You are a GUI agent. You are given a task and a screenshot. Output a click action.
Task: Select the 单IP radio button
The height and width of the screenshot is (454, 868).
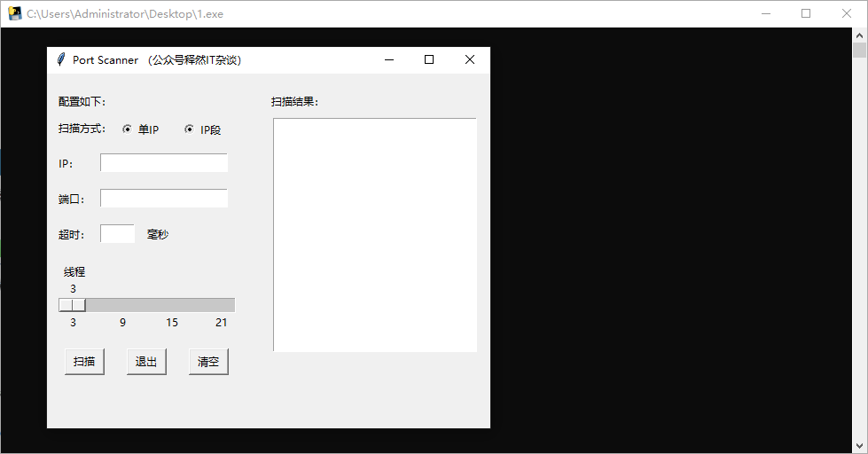[128, 129]
